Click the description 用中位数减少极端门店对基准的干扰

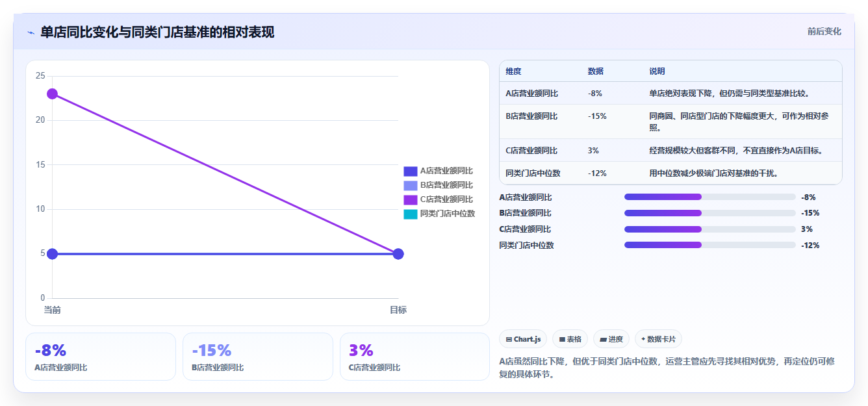(x=713, y=173)
